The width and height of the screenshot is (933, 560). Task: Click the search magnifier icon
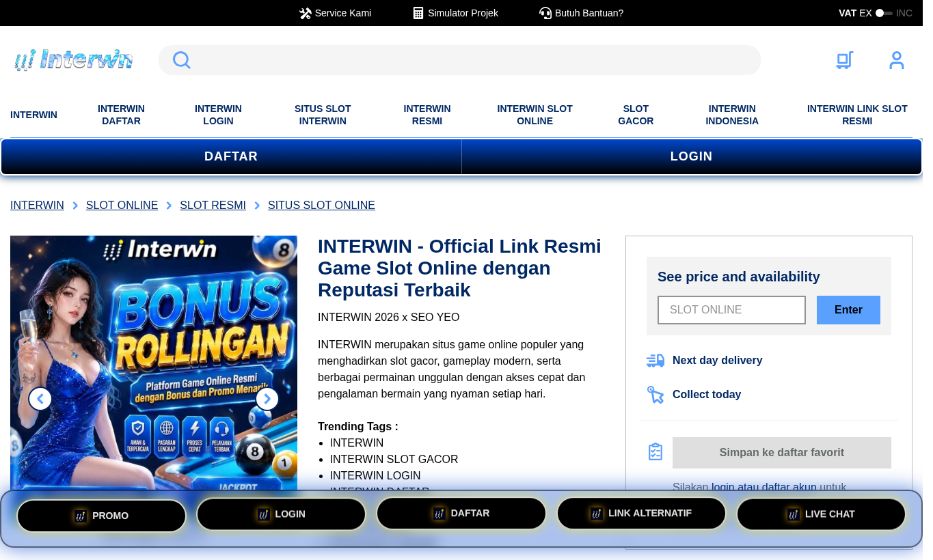click(x=181, y=60)
